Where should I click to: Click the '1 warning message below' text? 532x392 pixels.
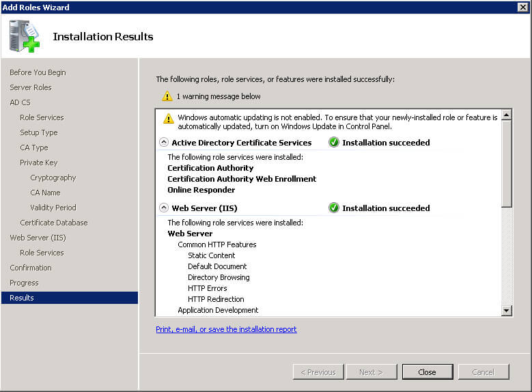219,96
